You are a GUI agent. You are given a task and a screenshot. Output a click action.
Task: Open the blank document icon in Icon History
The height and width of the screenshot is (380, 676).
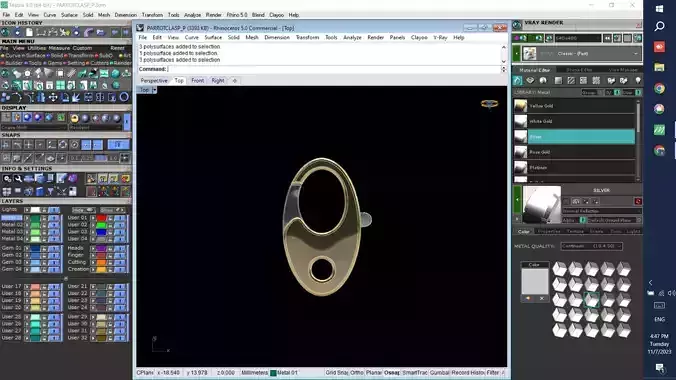tap(29, 32)
